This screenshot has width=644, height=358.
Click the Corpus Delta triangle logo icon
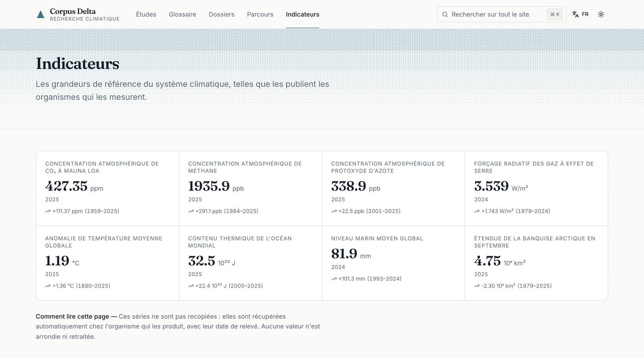click(41, 14)
